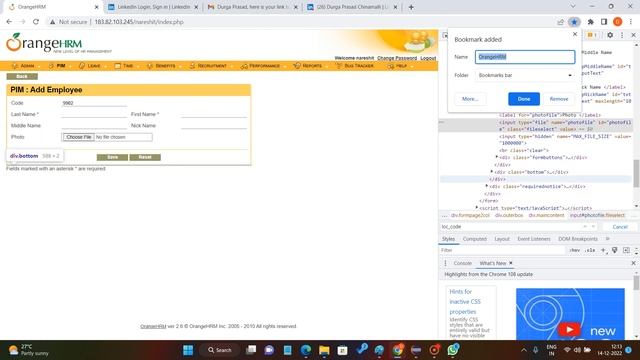Open Chrome tab search dropdown
Image resolution: width=640 pixels, height=360 pixels.
pyautogui.click(x=573, y=7)
